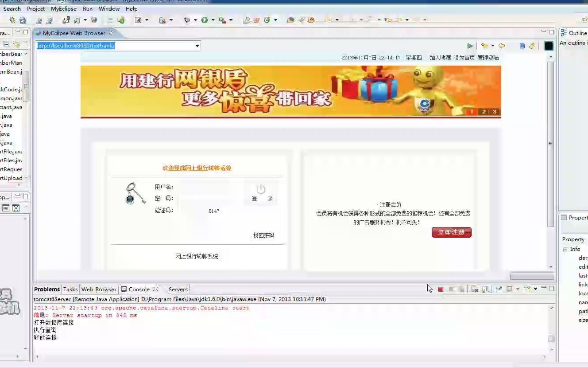Click the green Go arrow beside URL bar
588x368 pixels.
470,46
